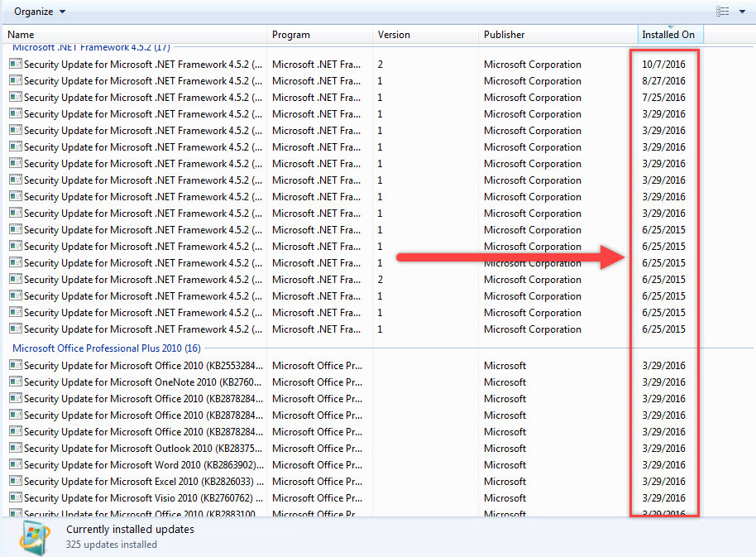
Task: Click the change view icon in toolbar
Action: click(722, 12)
